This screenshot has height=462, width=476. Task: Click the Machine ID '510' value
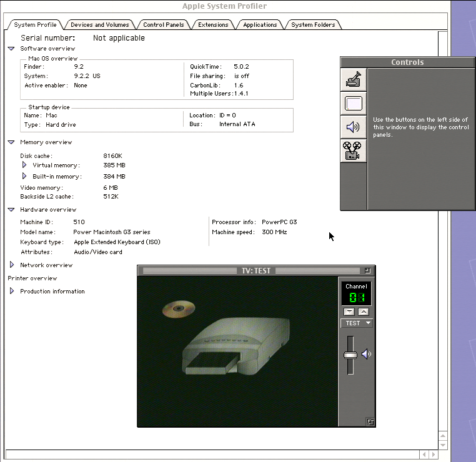(79, 222)
